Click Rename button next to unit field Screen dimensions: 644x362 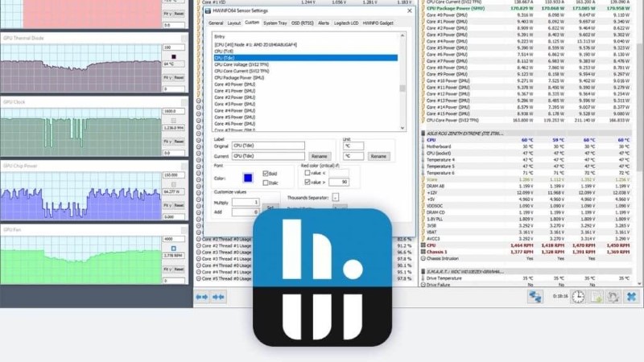point(378,156)
